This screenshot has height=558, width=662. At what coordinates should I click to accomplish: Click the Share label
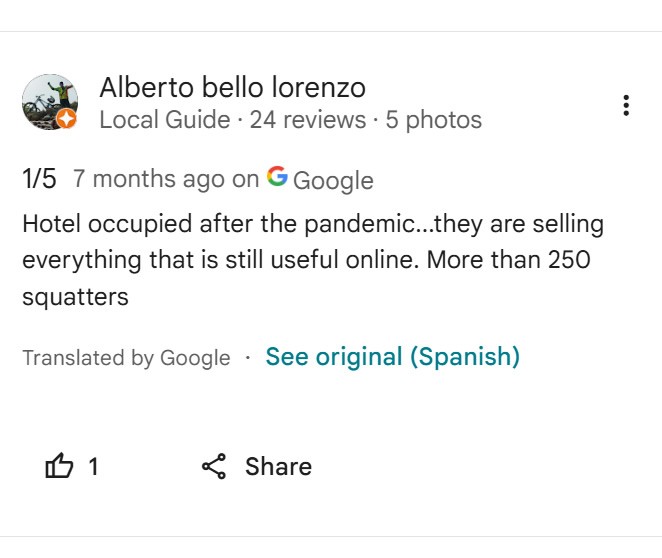tap(278, 466)
